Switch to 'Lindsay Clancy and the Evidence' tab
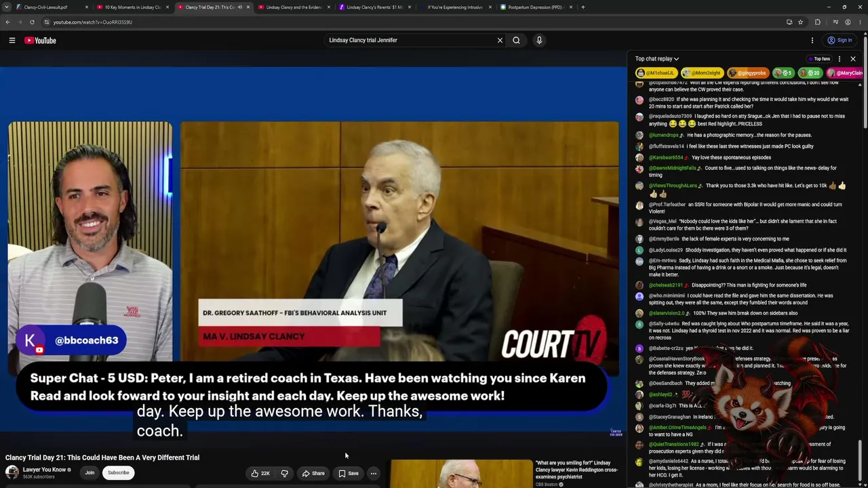The height and width of the screenshot is (488, 868). (x=294, y=7)
